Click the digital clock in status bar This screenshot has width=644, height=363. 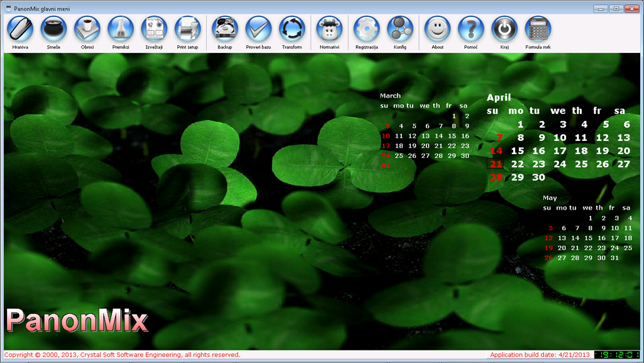pyautogui.click(x=617, y=354)
